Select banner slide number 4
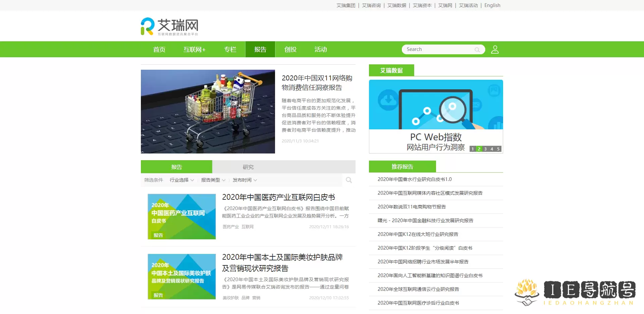 [x=492, y=149]
